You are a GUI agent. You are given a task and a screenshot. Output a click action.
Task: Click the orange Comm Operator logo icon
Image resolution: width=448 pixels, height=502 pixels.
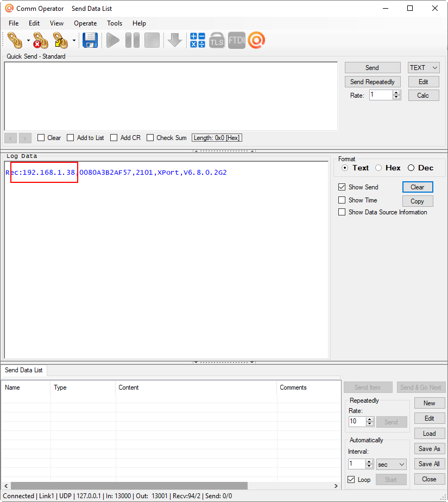tap(256, 40)
